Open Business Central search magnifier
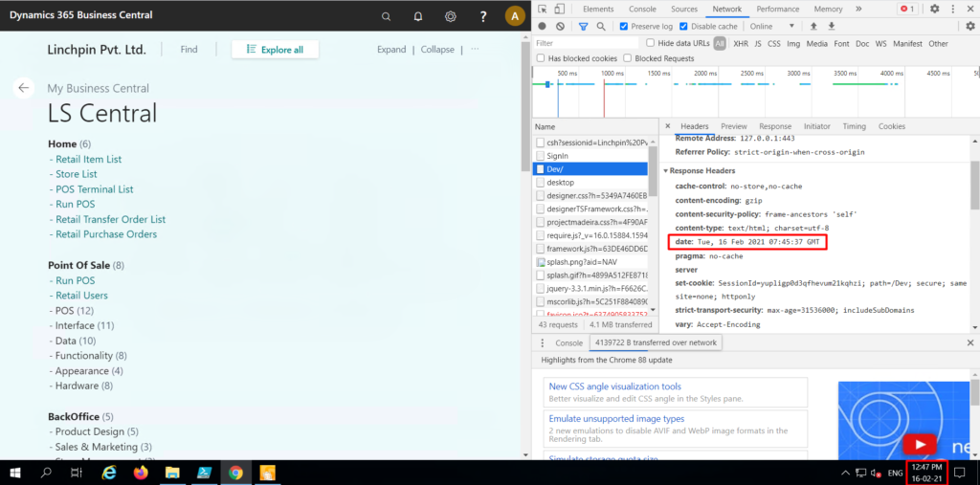The height and width of the screenshot is (485, 980). point(387,16)
